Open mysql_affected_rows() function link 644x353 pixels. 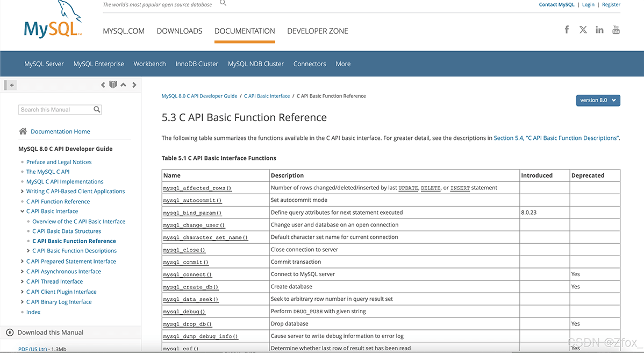[197, 188]
